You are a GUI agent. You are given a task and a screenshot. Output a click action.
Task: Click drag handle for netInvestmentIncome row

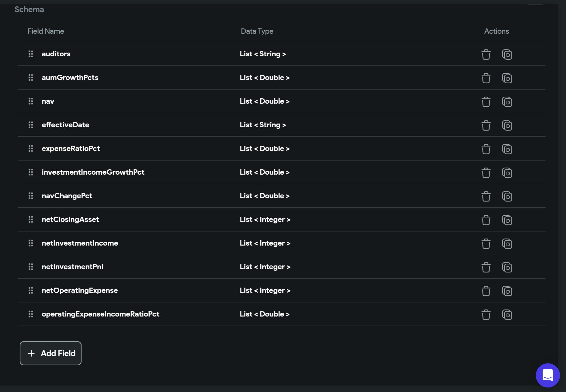(31, 243)
